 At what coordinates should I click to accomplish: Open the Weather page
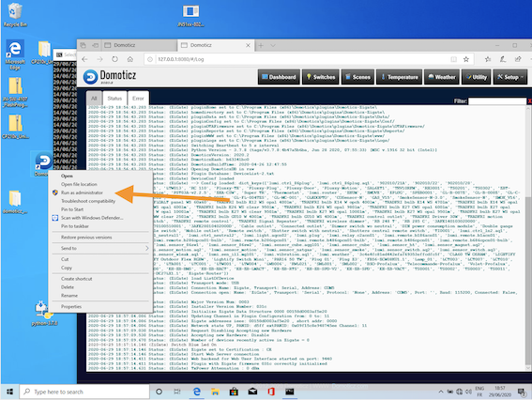point(441,77)
